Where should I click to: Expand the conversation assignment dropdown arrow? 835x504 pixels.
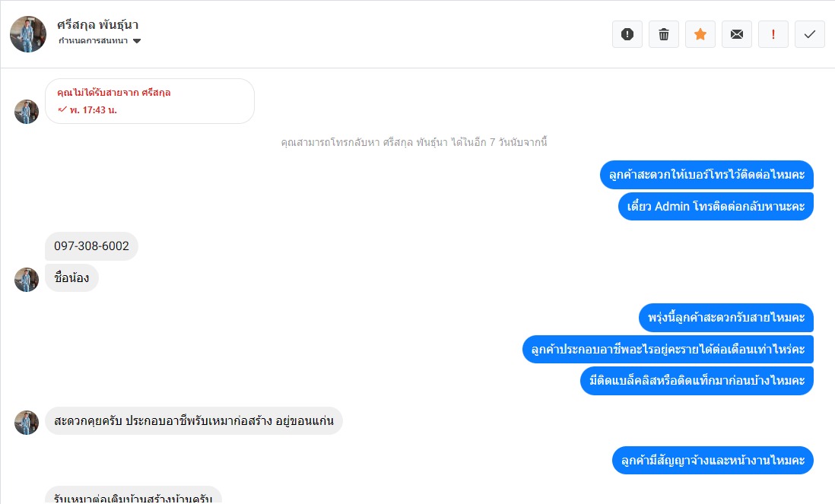pos(137,41)
